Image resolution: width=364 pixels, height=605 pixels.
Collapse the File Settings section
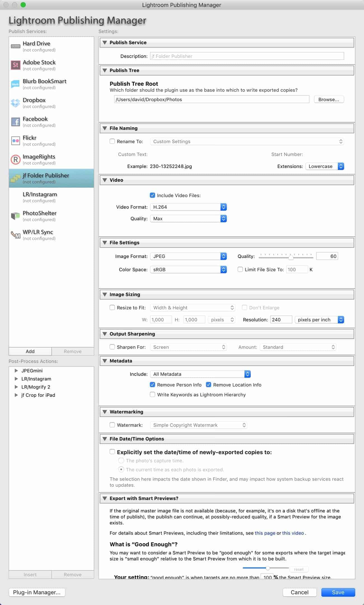(105, 243)
